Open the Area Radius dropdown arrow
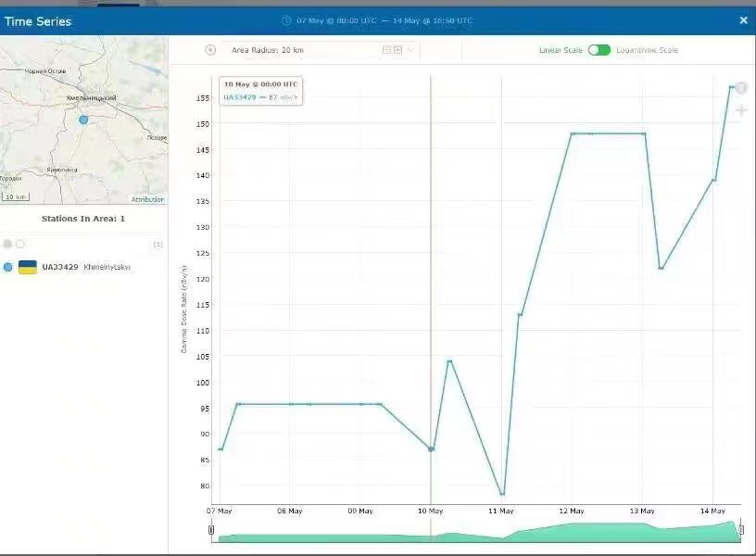Screen dimensions: 756x556 point(409,50)
